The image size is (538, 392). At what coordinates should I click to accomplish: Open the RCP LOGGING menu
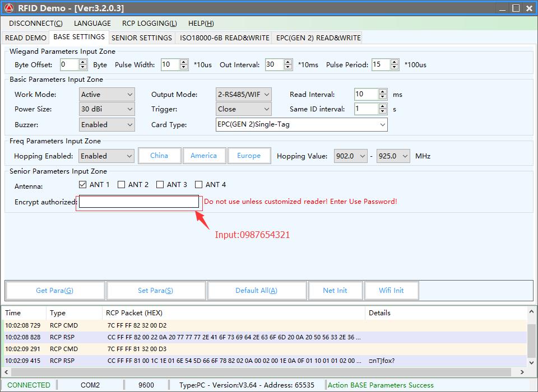pos(149,24)
